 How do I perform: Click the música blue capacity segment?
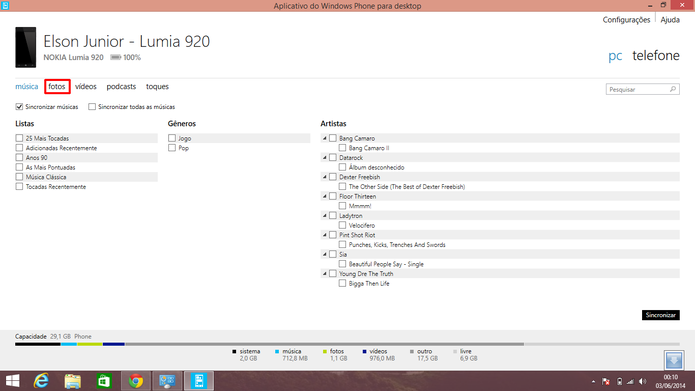click(69, 344)
